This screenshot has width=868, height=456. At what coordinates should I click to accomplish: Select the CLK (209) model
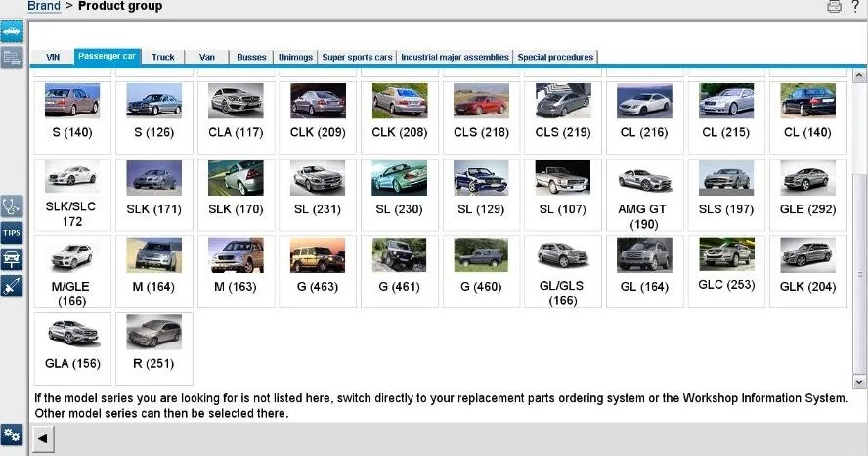point(318,116)
